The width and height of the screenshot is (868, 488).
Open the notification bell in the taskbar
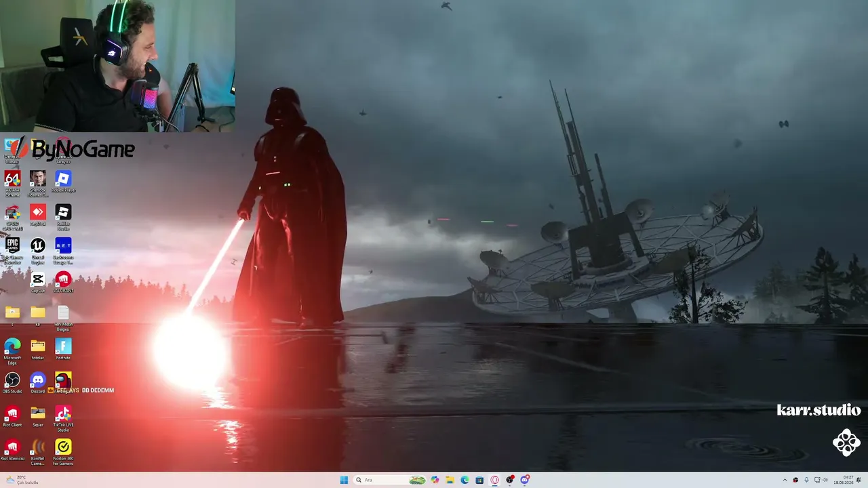click(x=859, y=480)
